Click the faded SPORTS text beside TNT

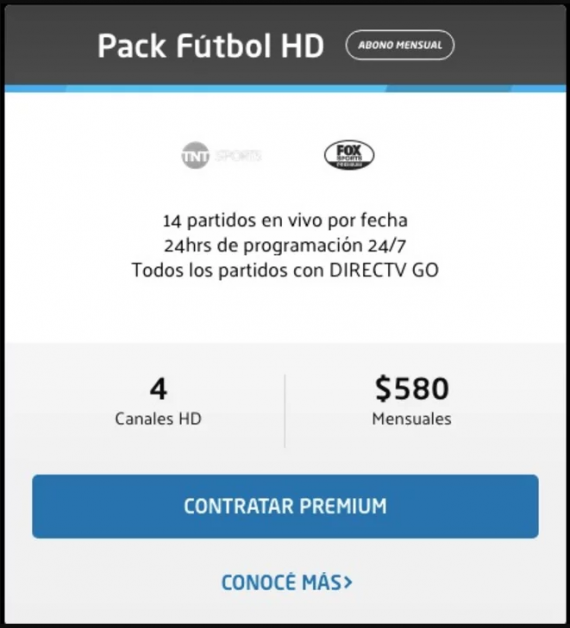click(x=238, y=155)
